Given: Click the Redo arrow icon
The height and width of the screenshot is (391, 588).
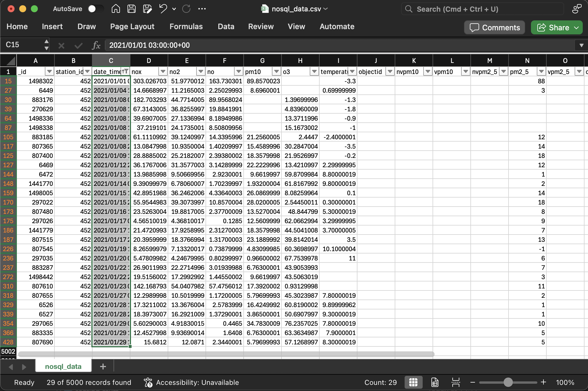Looking at the screenshot, I should click(186, 9).
